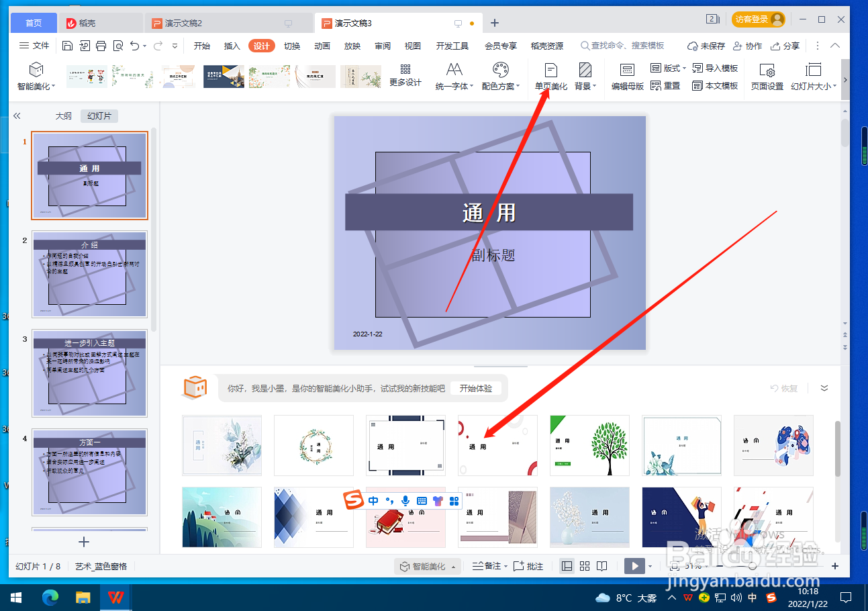Switch to slide sorter view in status bar
The width and height of the screenshot is (868, 611).
point(583,566)
